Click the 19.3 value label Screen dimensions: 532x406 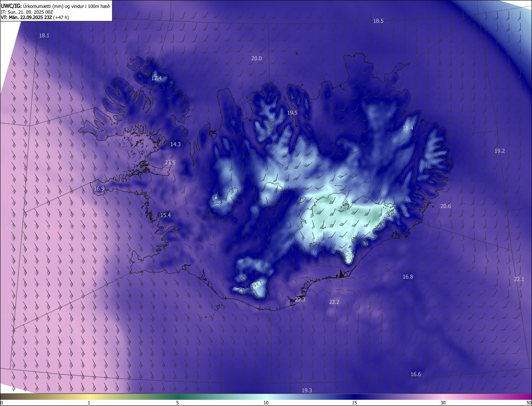pyautogui.click(x=307, y=391)
